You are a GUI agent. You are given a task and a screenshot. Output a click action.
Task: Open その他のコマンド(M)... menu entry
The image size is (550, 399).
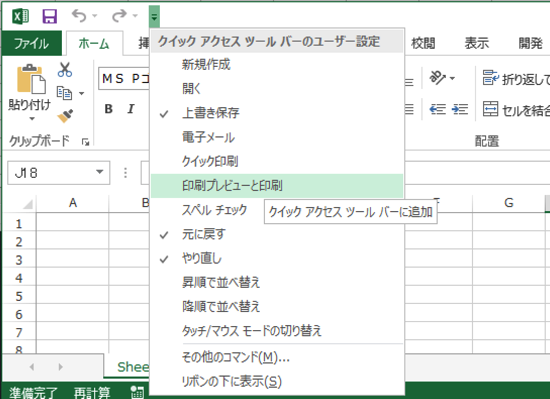click(x=277, y=357)
